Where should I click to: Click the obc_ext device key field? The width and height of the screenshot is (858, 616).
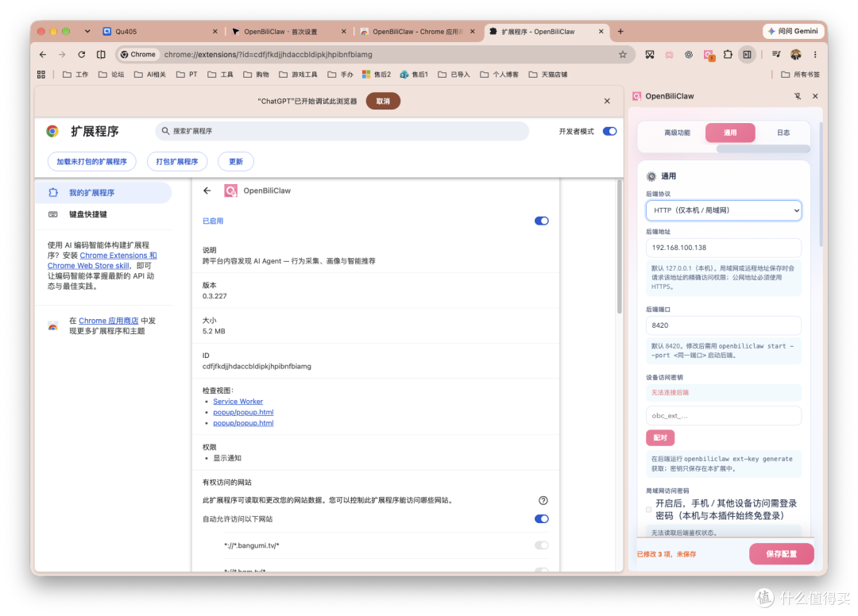point(724,415)
